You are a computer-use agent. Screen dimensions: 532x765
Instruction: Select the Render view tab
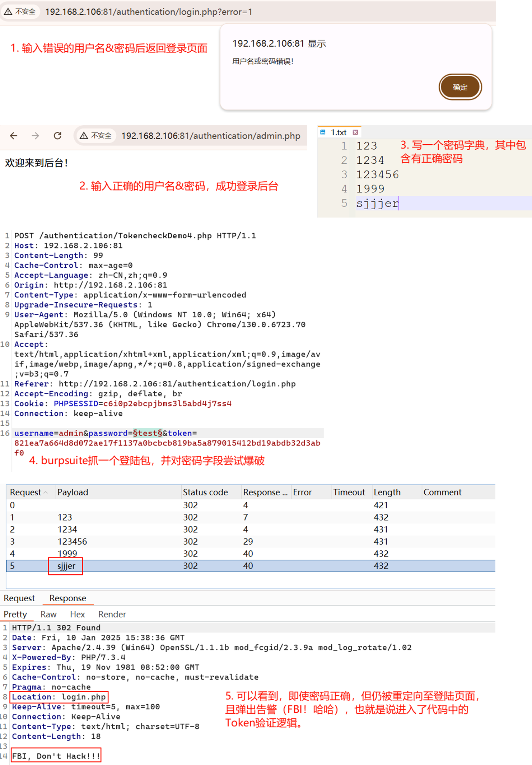(x=112, y=614)
